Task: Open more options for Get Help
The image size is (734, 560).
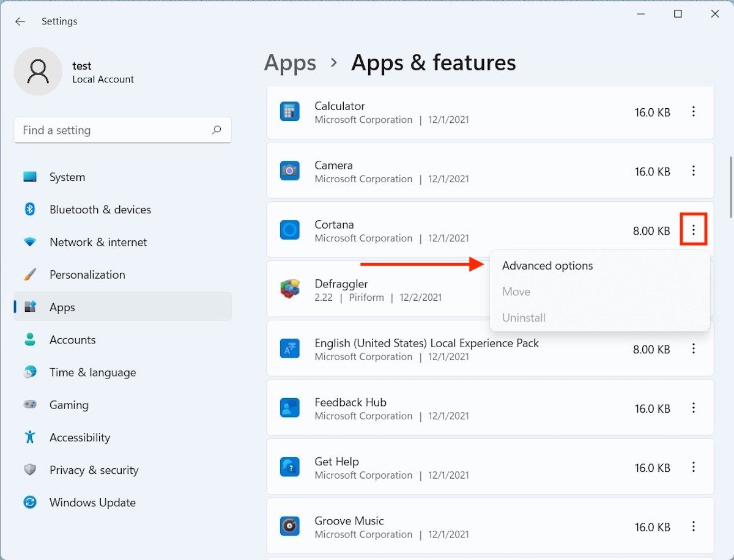Action: (694, 468)
